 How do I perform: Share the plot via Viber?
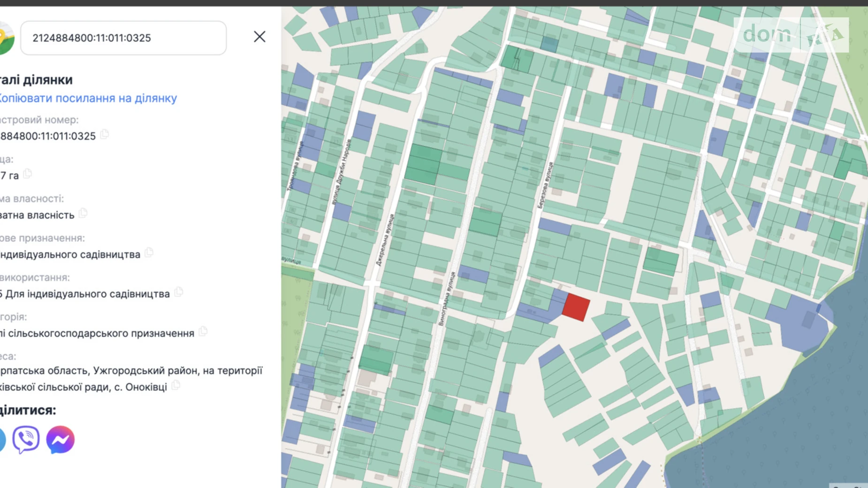(x=26, y=440)
